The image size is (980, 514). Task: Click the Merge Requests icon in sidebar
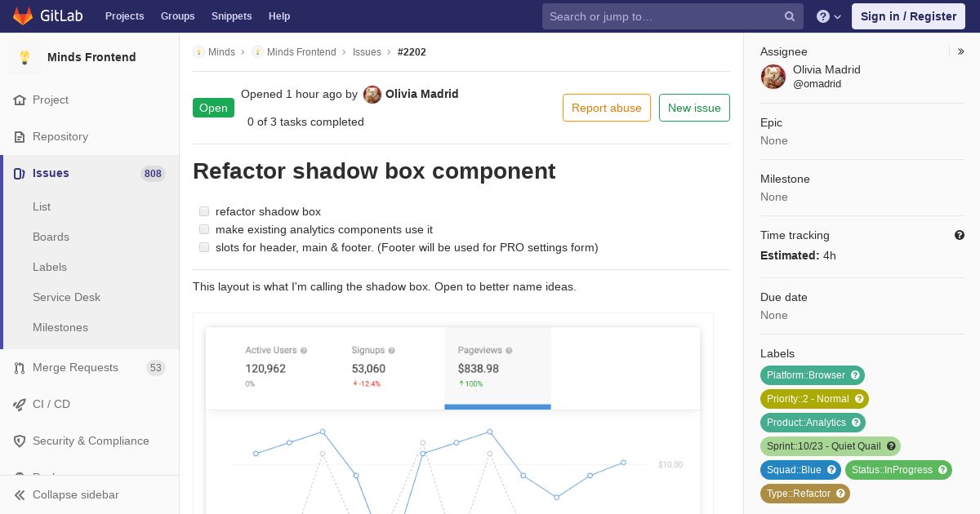coord(20,368)
